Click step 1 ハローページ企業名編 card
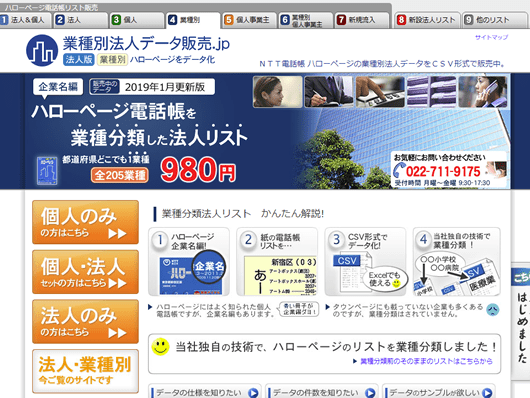 point(189,261)
